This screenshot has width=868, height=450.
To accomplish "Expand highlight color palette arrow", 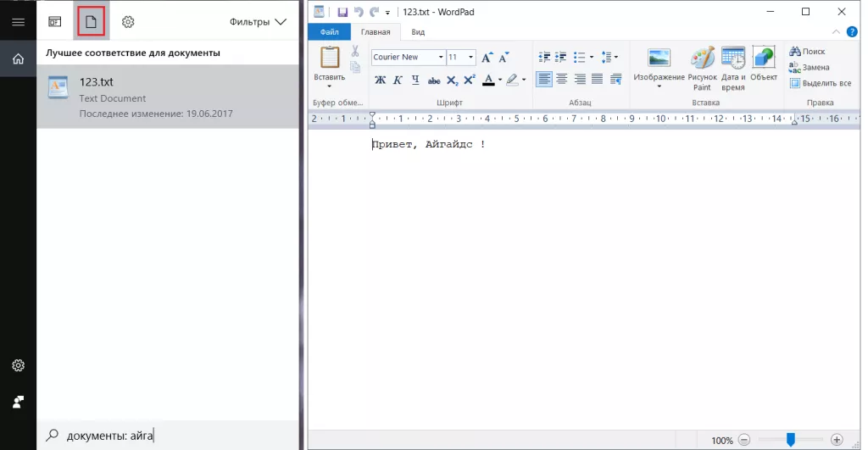I will (524, 81).
